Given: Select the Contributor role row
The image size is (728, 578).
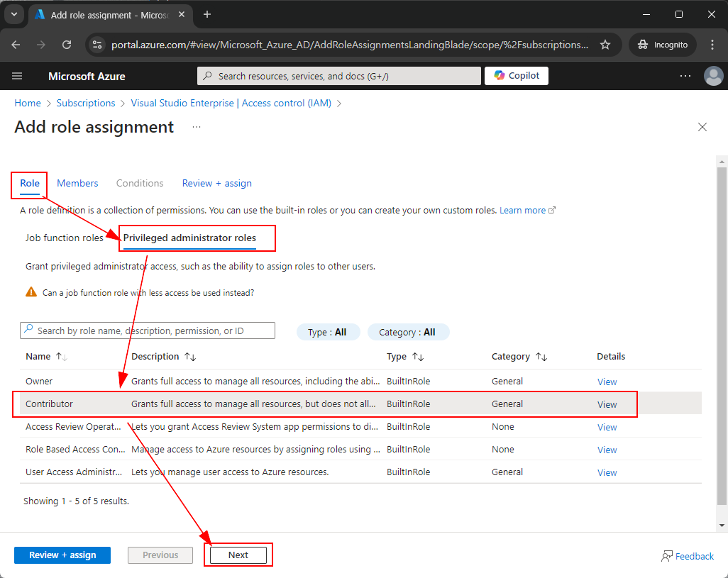Looking at the screenshot, I should [360, 404].
